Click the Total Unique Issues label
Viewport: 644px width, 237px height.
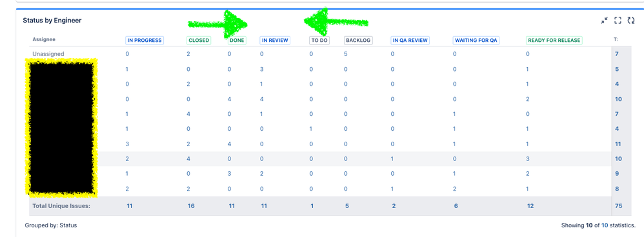pyautogui.click(x=61, y=206)
